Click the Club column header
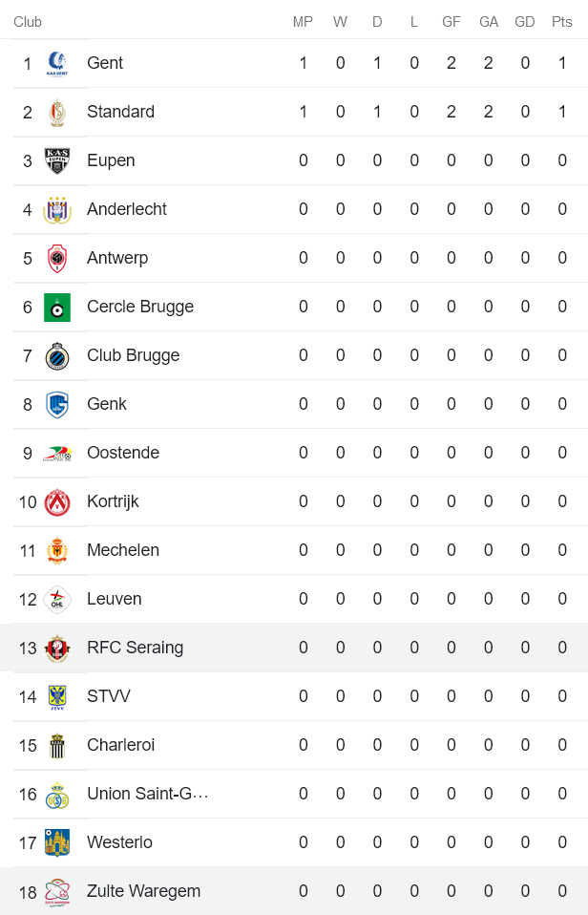This screenshot has height=915, width=588. (x=28, y=21)
